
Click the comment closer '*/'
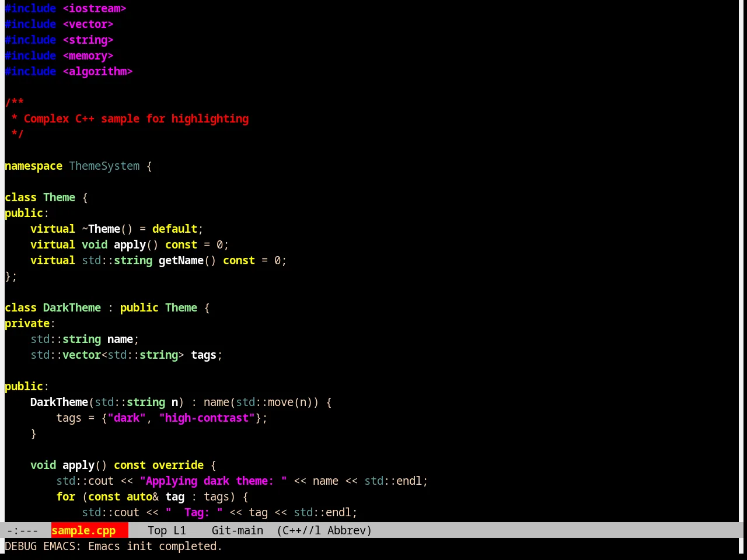[18, 134]
